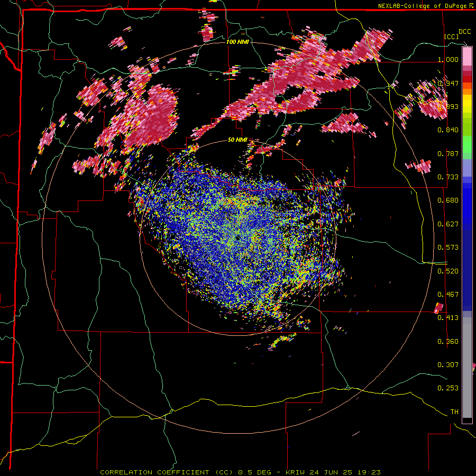Click the 0.467 scale value
The image size is (476, 476).
pos(448,295)
